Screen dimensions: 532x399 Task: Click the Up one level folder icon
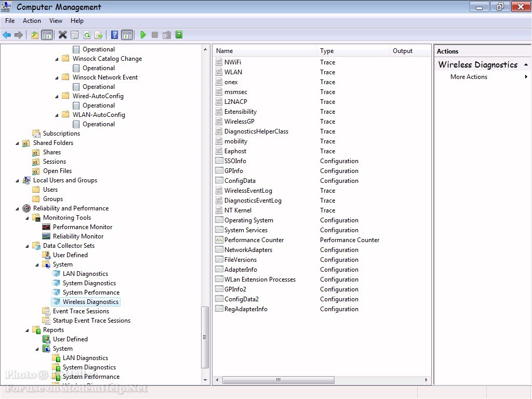tap(35, 35)
